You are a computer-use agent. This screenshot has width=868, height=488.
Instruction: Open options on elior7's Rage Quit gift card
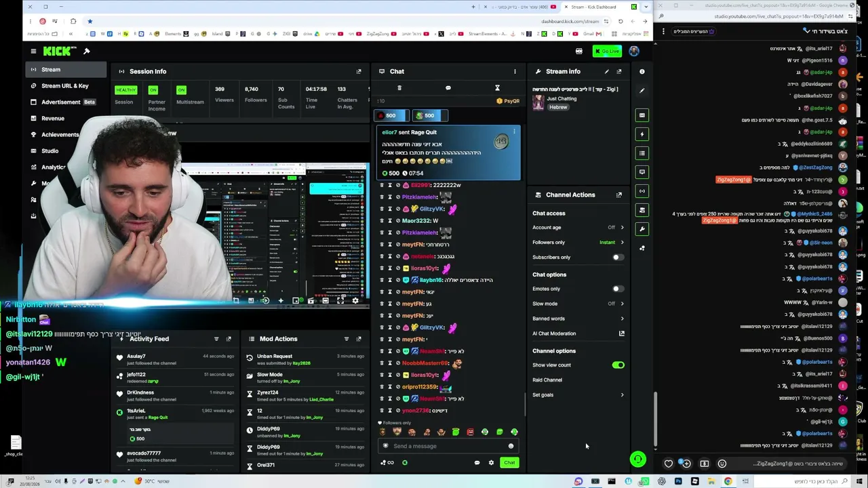tap(514, 131)
